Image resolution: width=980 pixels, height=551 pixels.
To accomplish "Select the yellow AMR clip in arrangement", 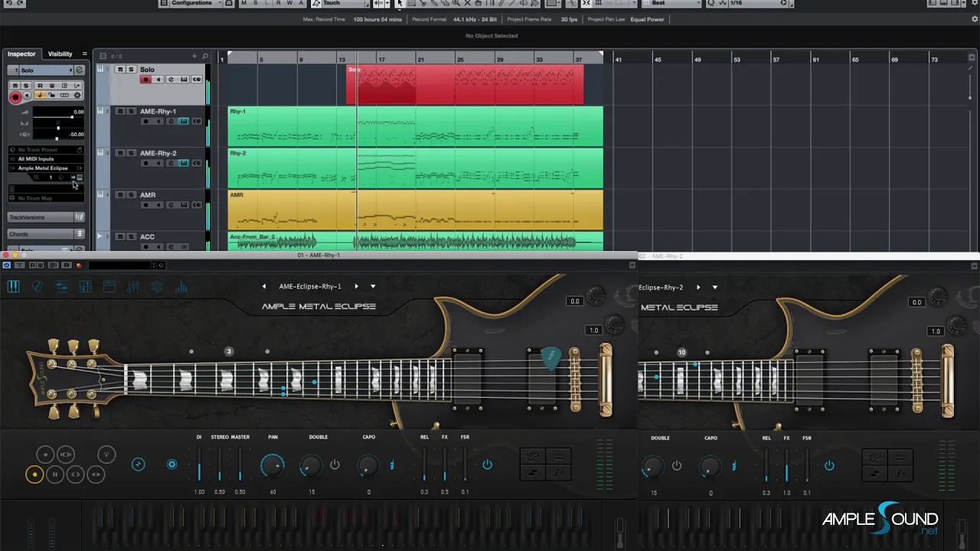I will (x=415, y=209).
